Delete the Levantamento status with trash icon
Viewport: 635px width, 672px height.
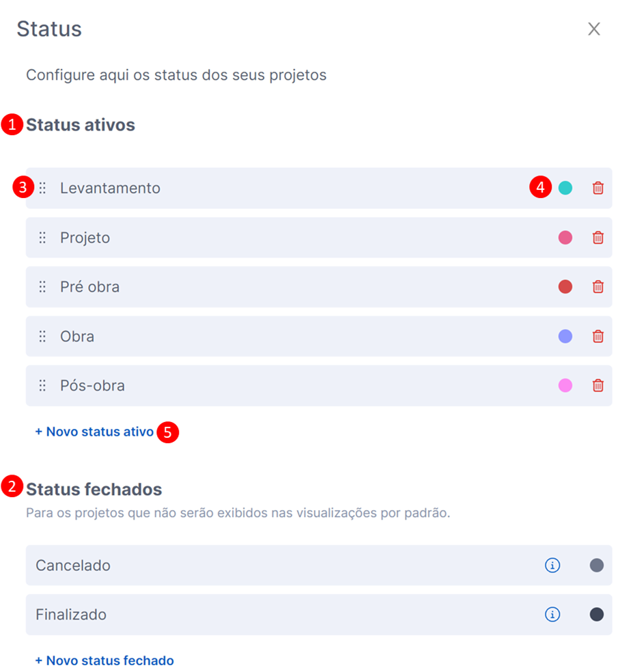click(x=598, y=188)
